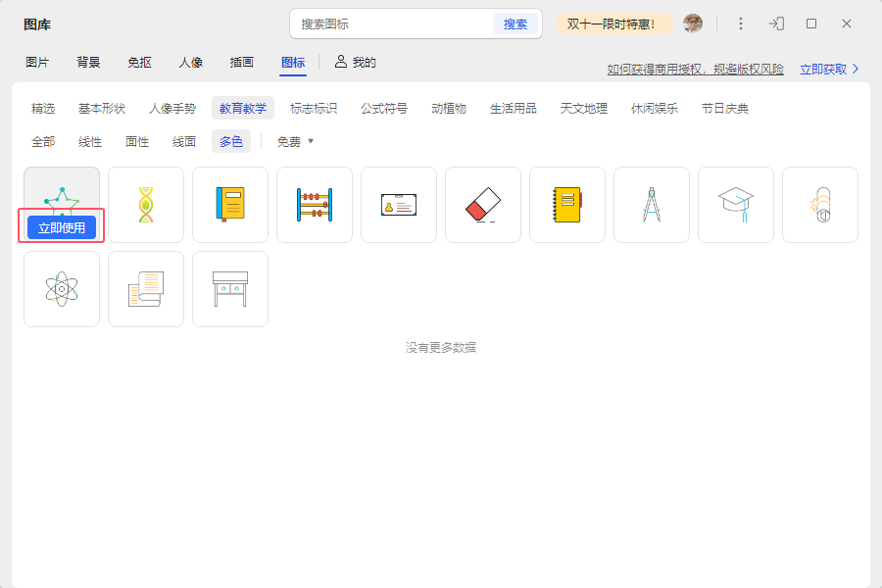This screenshot has width=882, height=588.
Task: Choose the 节日庆典 category
Action: click(725, 109)
